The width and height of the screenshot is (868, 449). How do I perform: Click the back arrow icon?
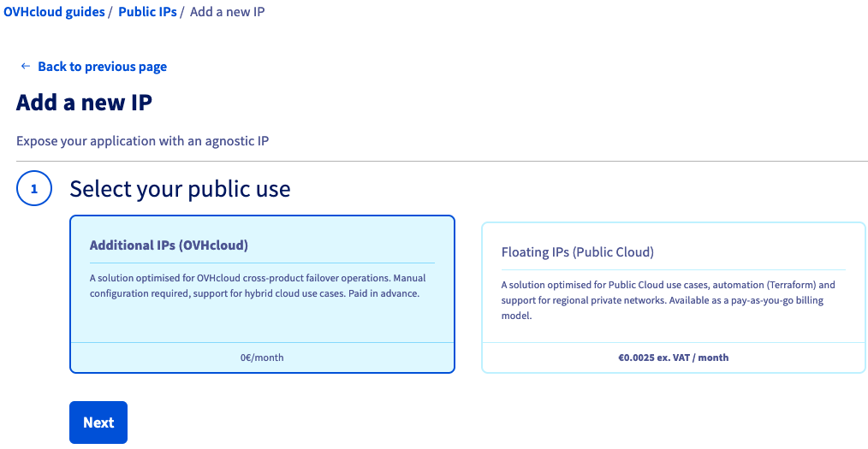click(x=26, y=67)
